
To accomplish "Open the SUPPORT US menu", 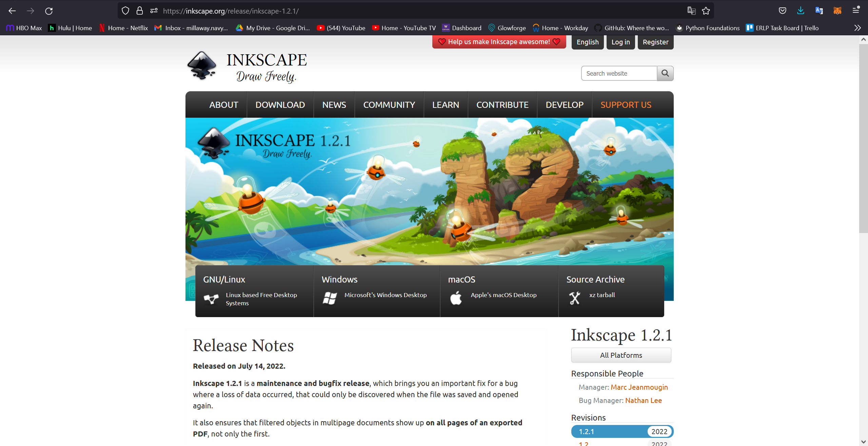I will point(626,105).
